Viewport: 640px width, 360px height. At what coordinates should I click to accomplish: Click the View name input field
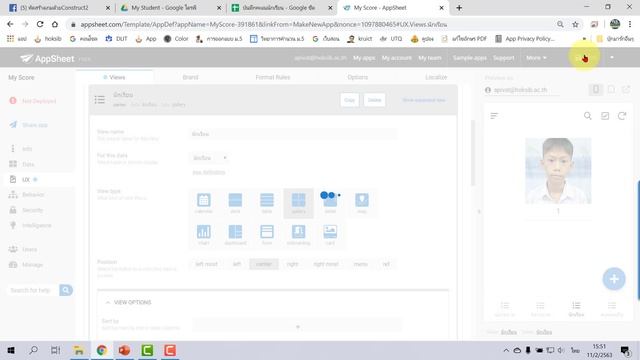coord(293,134)
